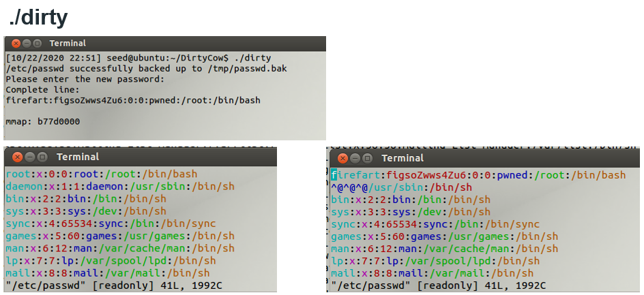This screenshot has width=644, height=295.
Task: Minimize the terminal showing the firefart passwd entry
Action: (355, 158)
